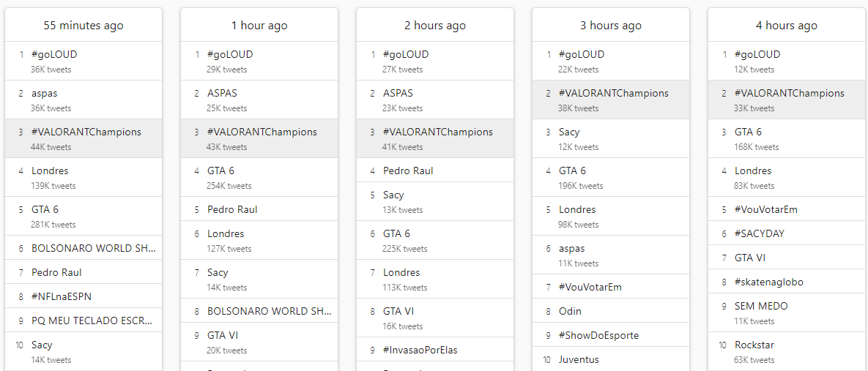Select Londres with 113K tweets
868x371 pixels.
point(401,272)
